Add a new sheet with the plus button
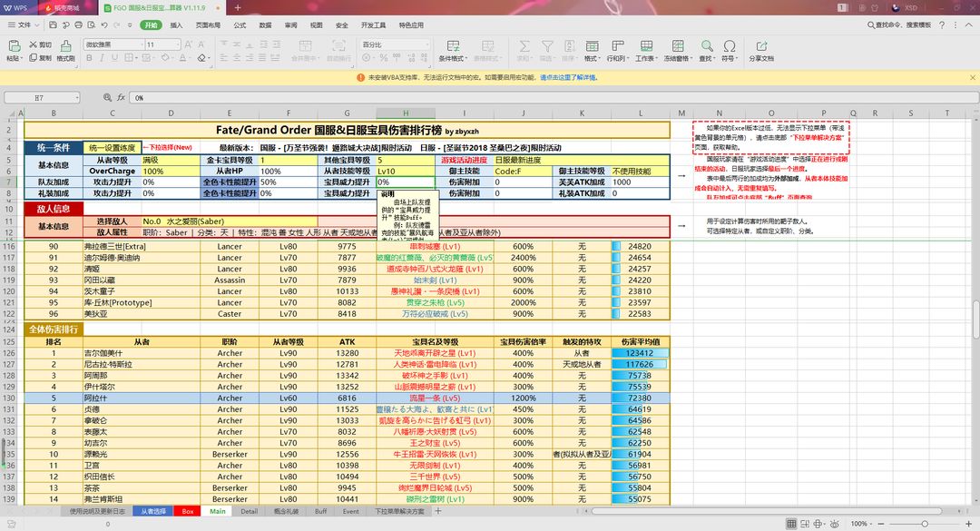 click(438, 511)
